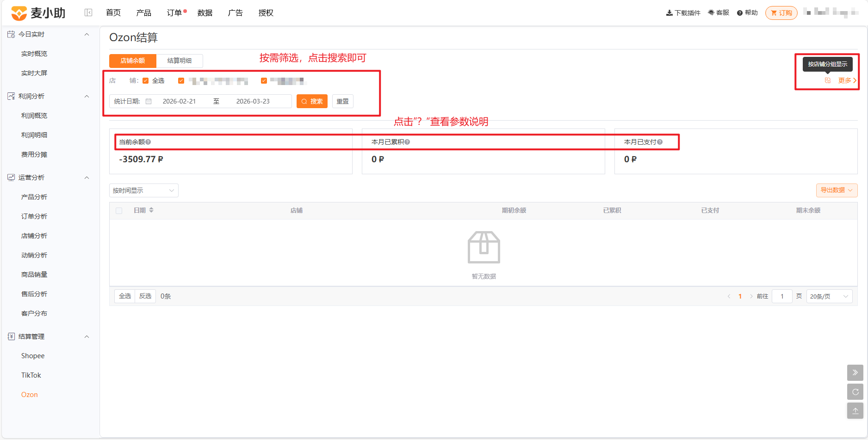The height and width of the screenshot is (440, 868).
Task: Click the start date 2026-02-21 field
Action: (180, 101)
